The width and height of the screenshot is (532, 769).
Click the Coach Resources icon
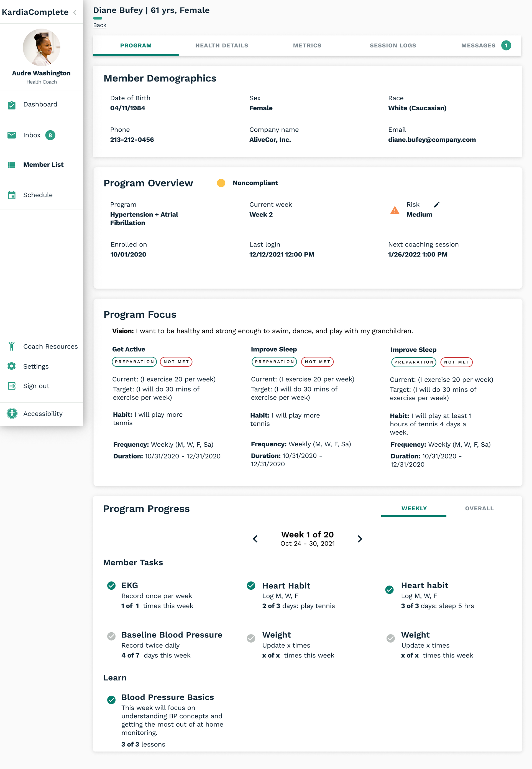(x=12, y=347)
